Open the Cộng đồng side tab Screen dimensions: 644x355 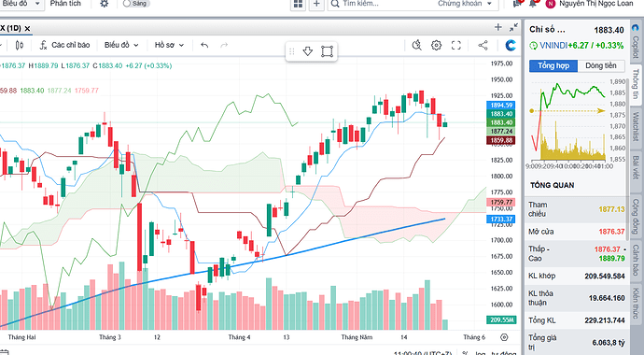click(x=636, y=216)
